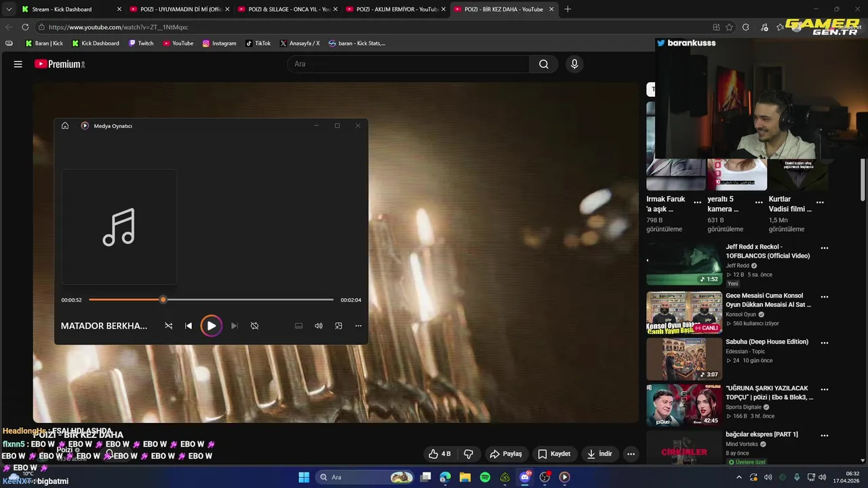868x488 pixels.
Task: Open Sabuha (Deep House Edition) title
Action: click(x=767, y=342)
